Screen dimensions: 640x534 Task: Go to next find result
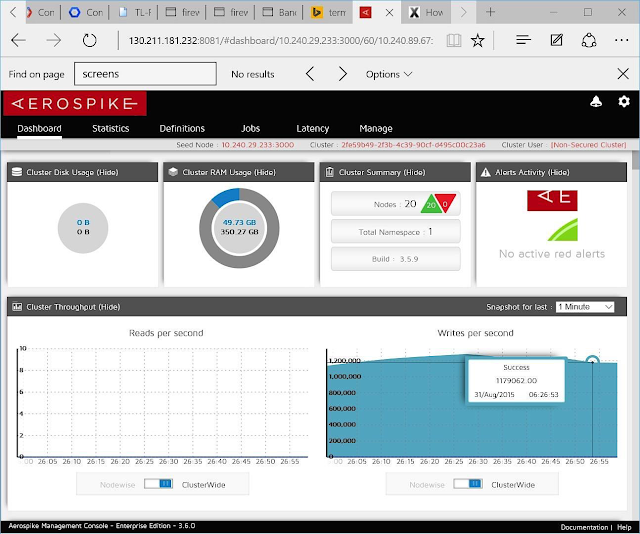coord(343,74)
